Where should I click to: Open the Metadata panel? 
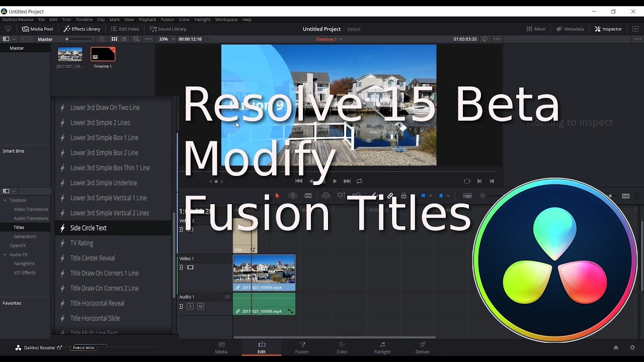(x=570, y=29)
